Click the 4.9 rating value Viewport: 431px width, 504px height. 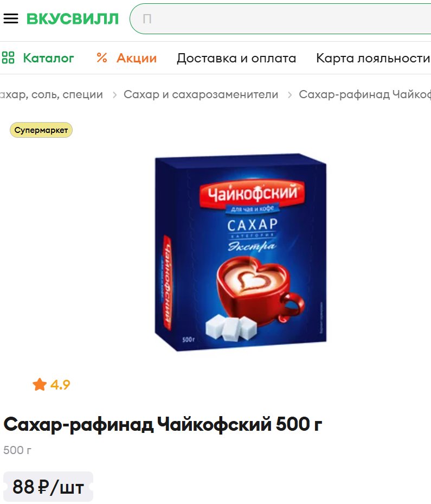pos(60,385)
